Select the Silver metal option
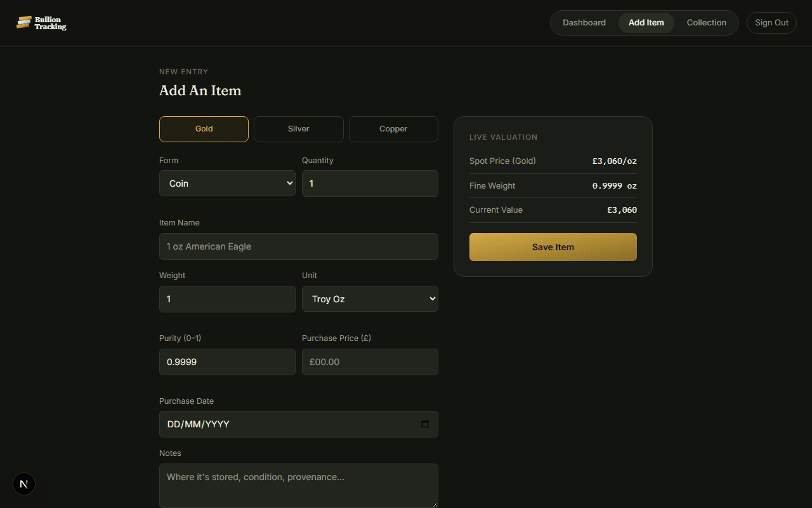Image resolution: width=812 pixels, height=508 pixels. point(299,129)
